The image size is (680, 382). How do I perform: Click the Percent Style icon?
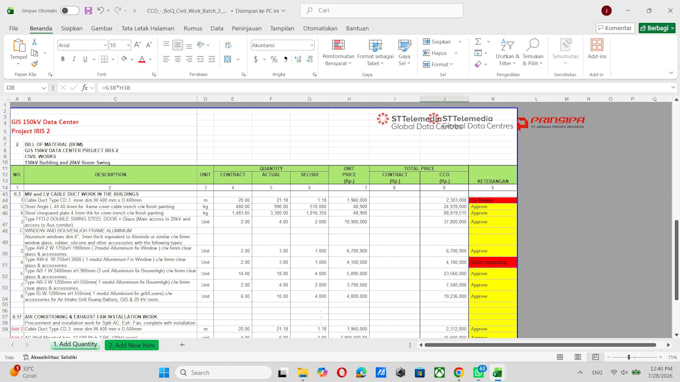[x=274, y=59]
